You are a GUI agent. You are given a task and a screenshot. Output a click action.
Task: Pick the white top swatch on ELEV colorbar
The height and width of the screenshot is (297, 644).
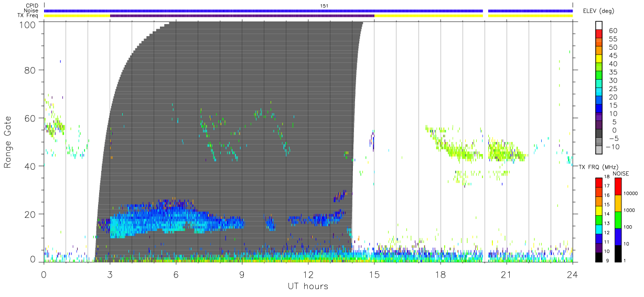[x=599, y=25]
